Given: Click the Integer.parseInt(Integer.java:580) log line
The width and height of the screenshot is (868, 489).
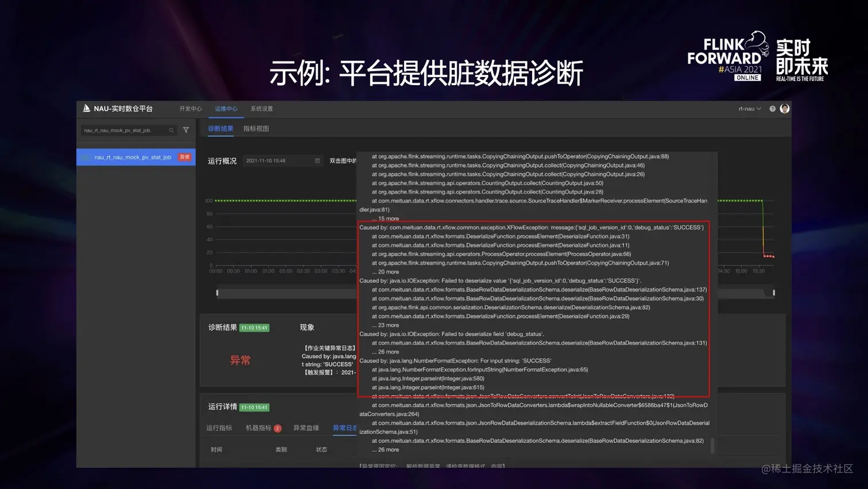Looking at the screenshot, I should click(x=428, y=379).
